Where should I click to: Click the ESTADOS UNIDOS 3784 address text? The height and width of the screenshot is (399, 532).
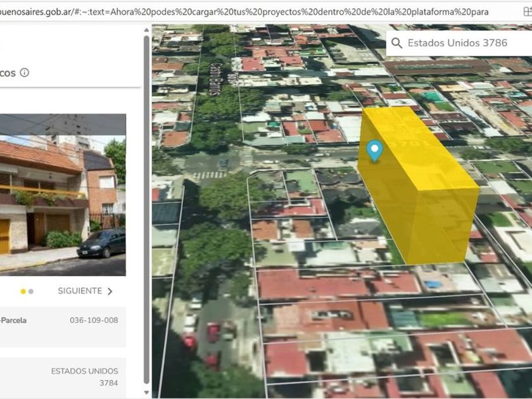pos(85,377)
